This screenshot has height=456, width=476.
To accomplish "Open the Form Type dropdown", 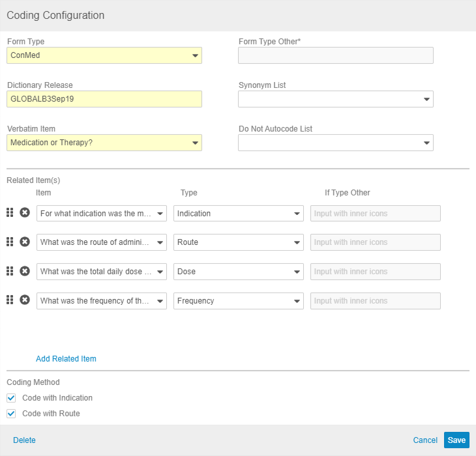I will pos(104,55).
